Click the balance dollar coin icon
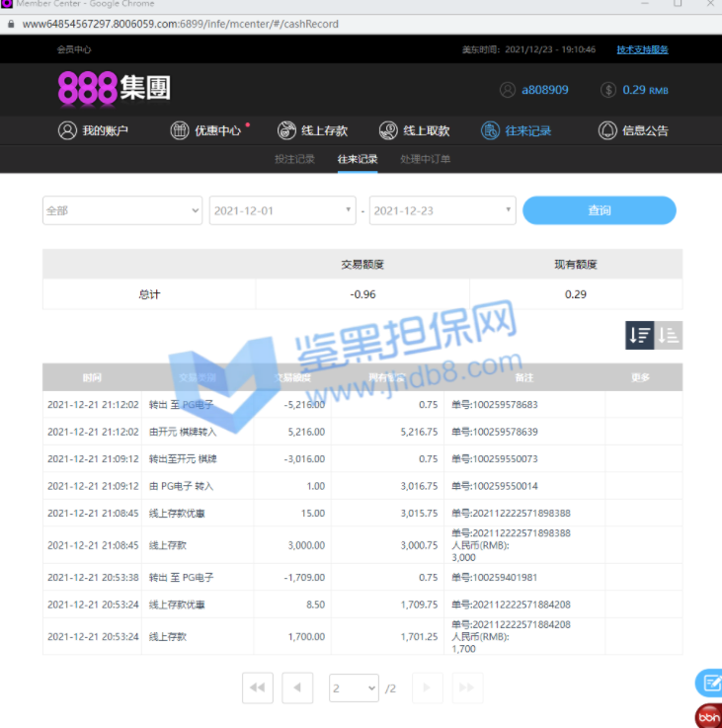 coord(608,90)
